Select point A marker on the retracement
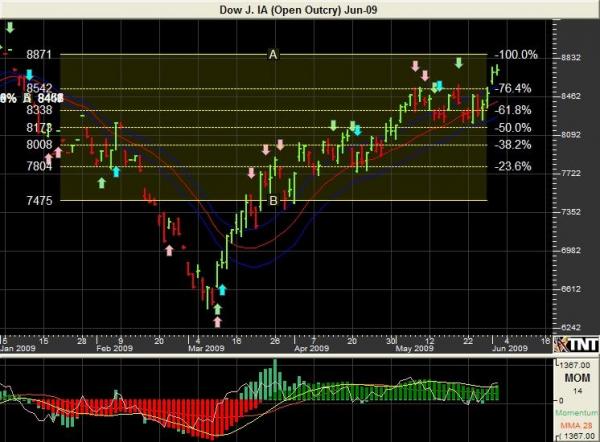 click(273, 55)
